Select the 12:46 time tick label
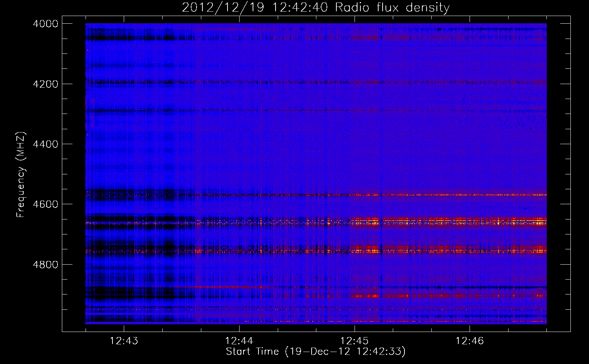The height and width of the screenshot is (364, 589). coord(470,341)
